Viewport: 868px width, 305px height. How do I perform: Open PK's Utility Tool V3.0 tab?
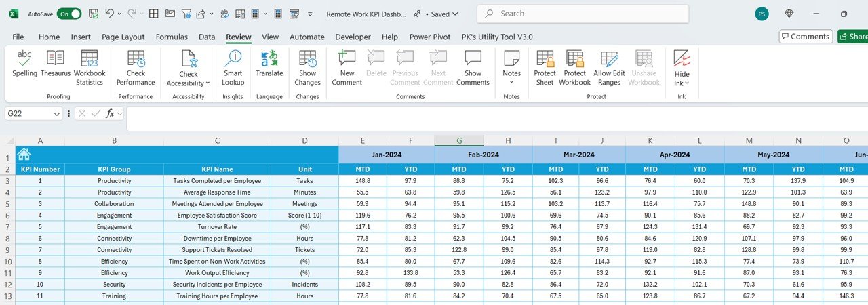pyautogui.click(x=497, y=37)
